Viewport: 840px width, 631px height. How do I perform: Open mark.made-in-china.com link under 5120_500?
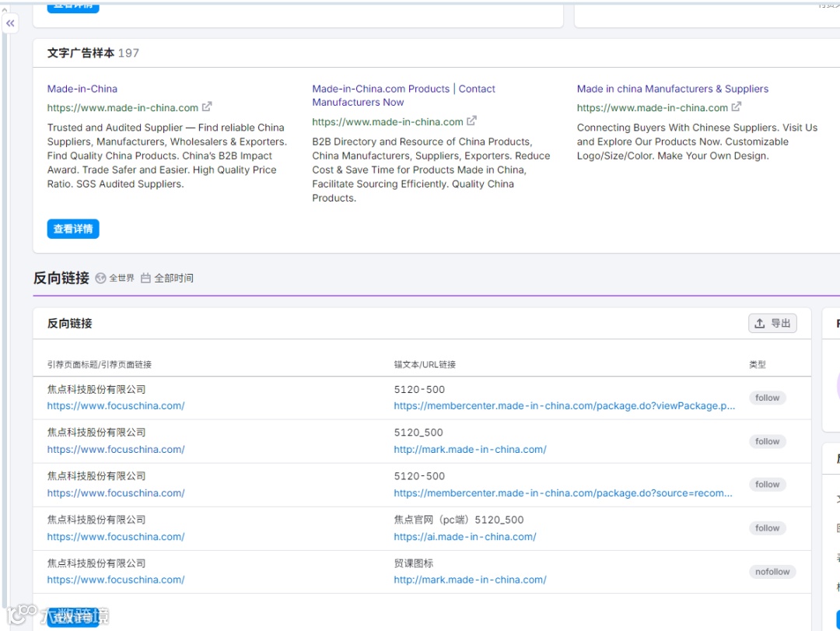[x=470, y=449]
